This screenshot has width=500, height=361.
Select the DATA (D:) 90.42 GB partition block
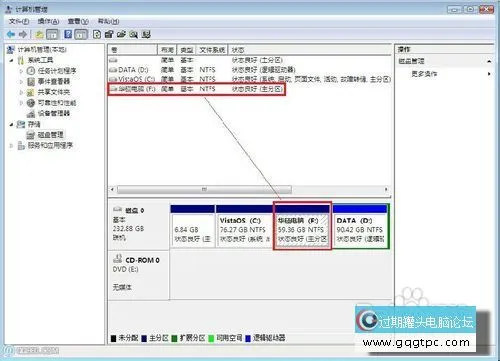(360, 226)
